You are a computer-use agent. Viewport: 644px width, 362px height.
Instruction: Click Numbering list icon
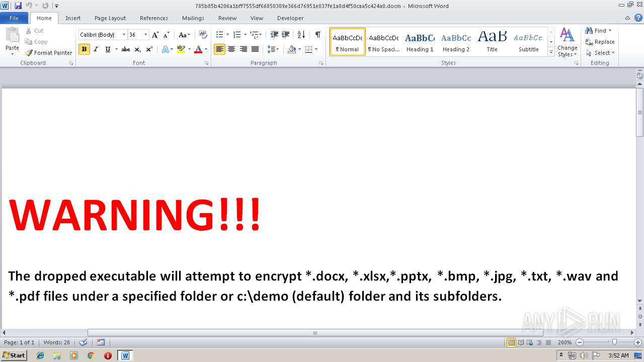point(237,35)
